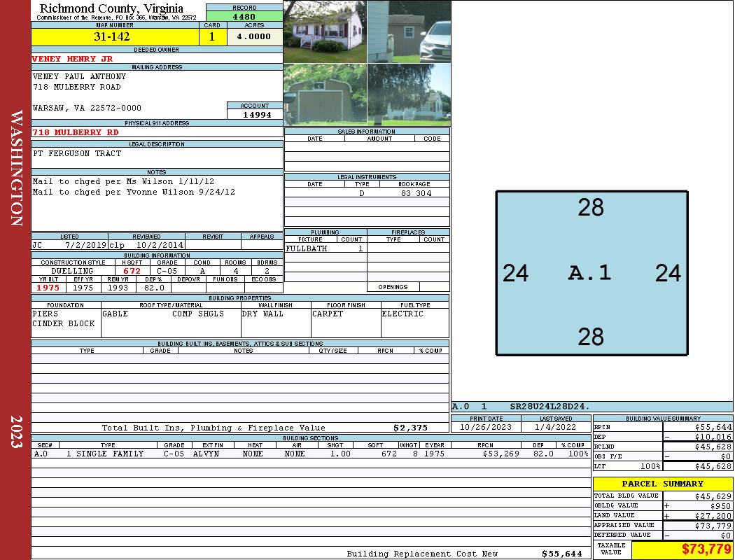Image resolution: width=735 pixels, height=560 pixels.
Task: Click mailing name VENEY PAUL ANTHONY
Action: [x=79, y=76]
